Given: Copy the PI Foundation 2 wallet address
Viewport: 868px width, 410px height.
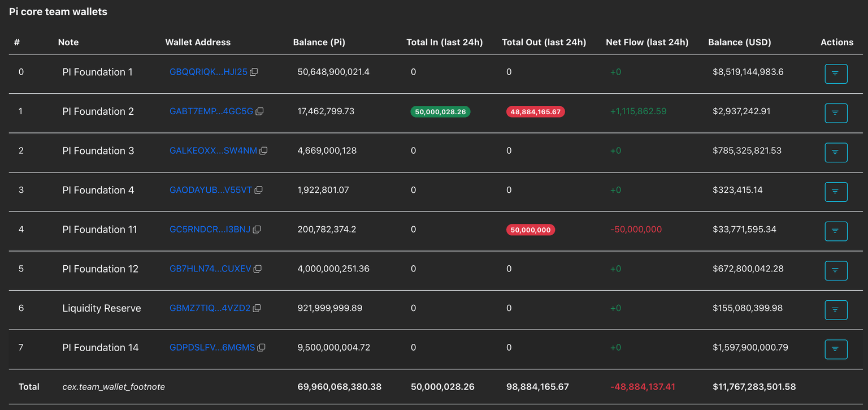Looking at the screenshot, I should (x=259, y=112).
